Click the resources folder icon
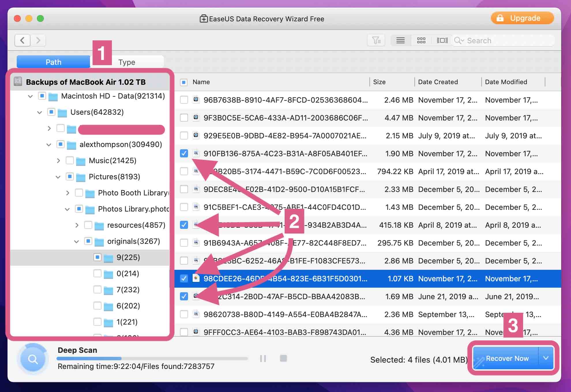571x392 pixels. click(99, 226)
